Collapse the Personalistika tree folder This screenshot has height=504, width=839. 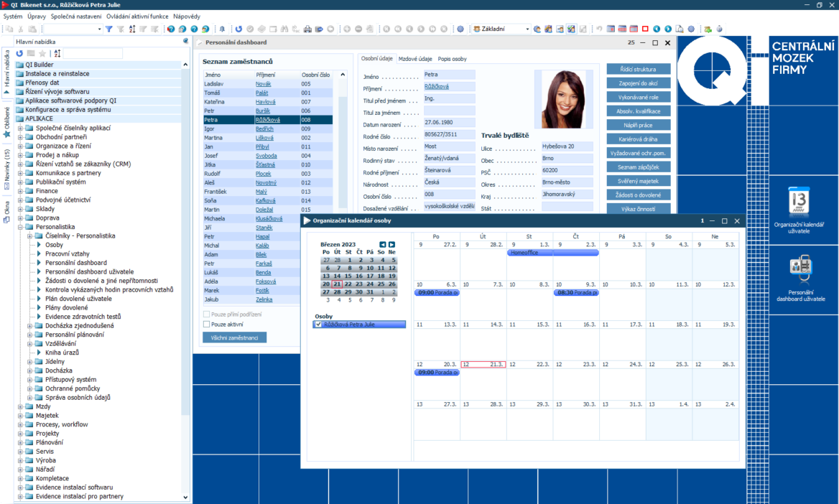tap(20, 227)
